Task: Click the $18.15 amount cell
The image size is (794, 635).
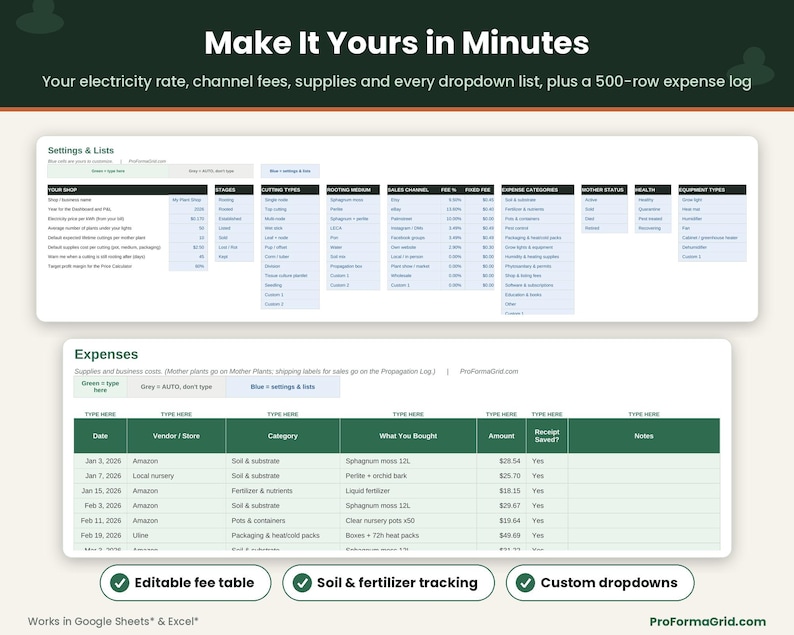Action: pyautogui.click(x=501, y=491)
